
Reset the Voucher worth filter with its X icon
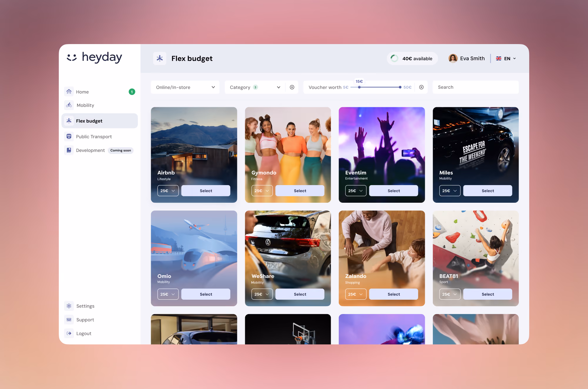tap(421, 87)
